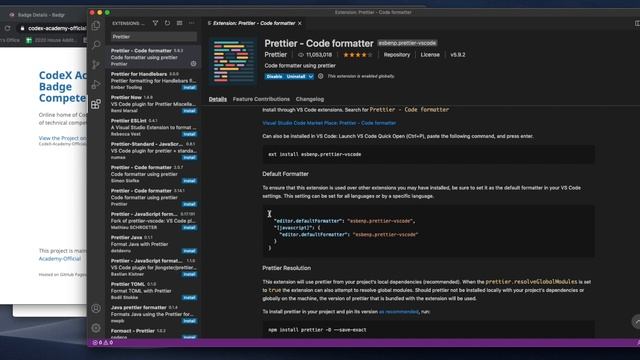The width and height of the screenshot is (640, 360).
Task: Click the Prettier Resolution heading
Action: pyautogui.click(x=287, y=268)
